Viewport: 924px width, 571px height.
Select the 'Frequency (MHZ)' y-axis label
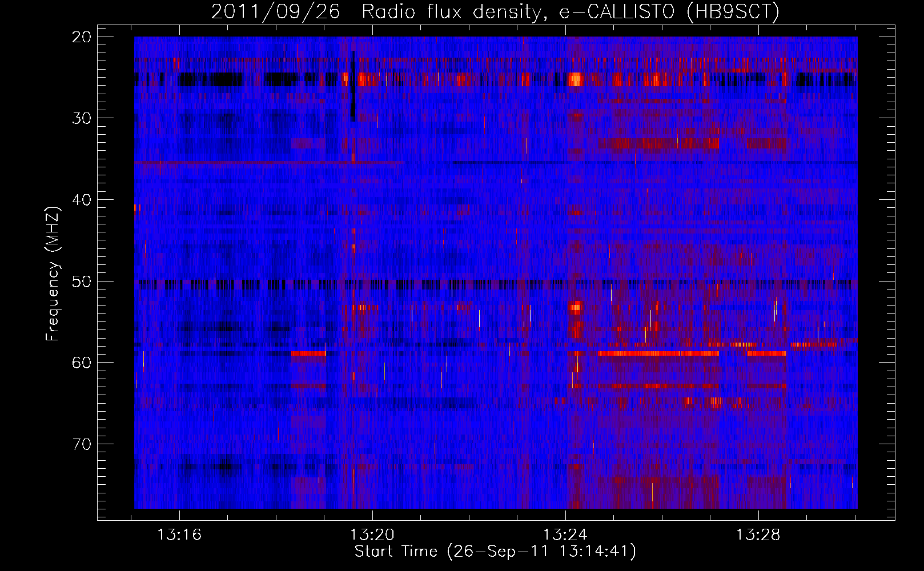(53, 274)
